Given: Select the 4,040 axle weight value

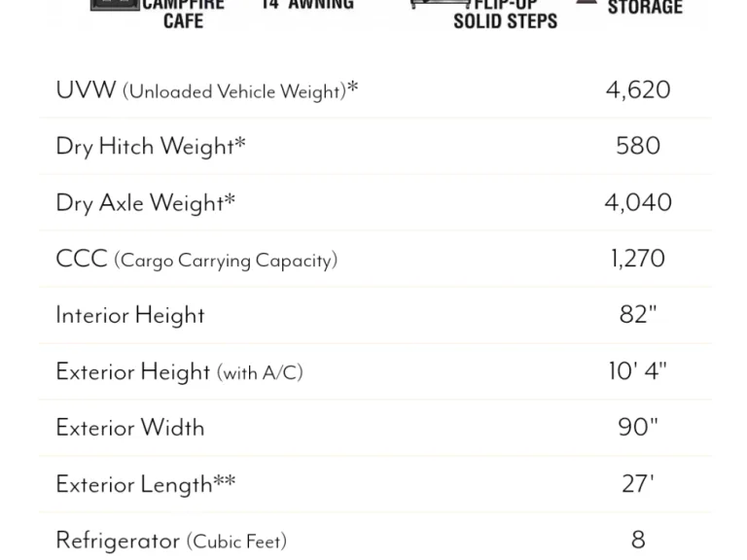Looking at the screenshot, I should (638, 202).
